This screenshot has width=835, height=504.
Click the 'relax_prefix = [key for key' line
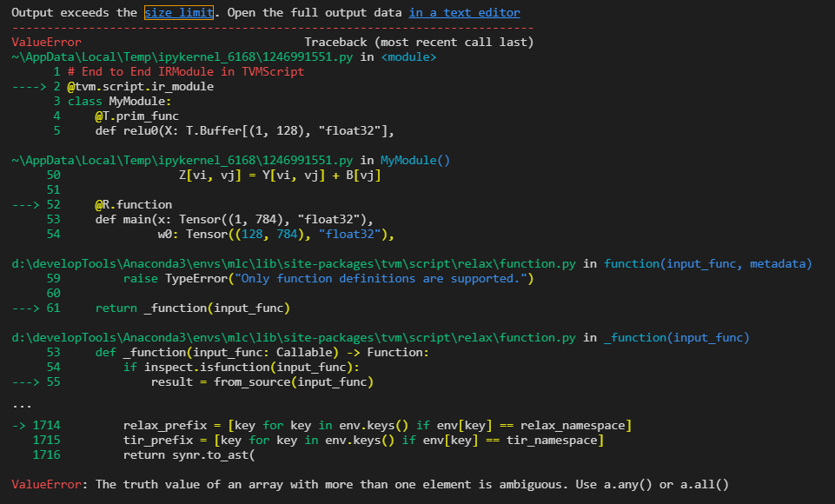pyautogui.click(x=378, y=425)
